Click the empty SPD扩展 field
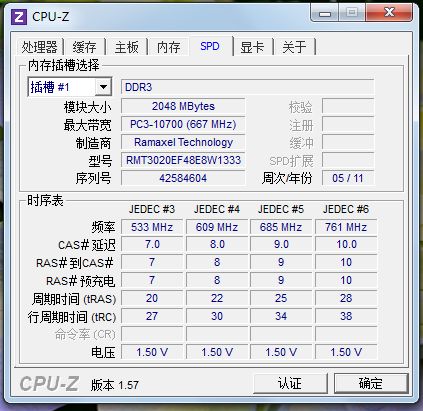423x411 pixels. (348, 160)
